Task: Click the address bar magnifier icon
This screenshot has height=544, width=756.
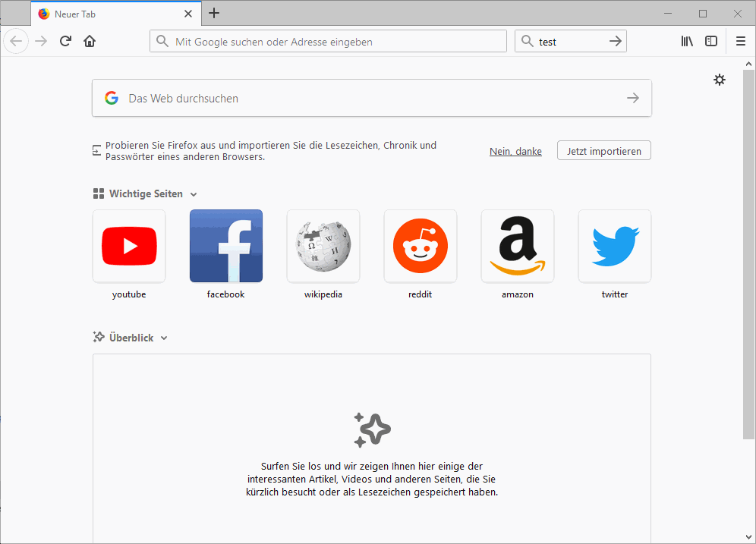Action: pyautogui.click(x=163, y=42)
